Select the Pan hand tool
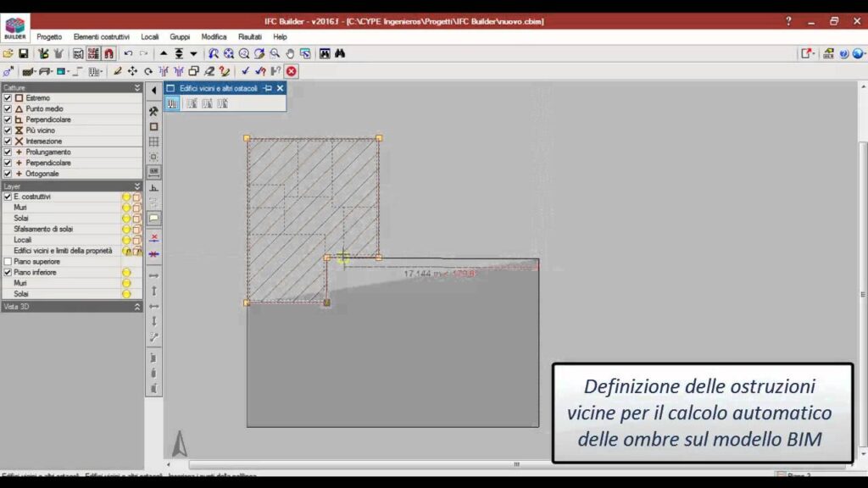This screenshot has height=488, width=868. [x=290, y=53]
